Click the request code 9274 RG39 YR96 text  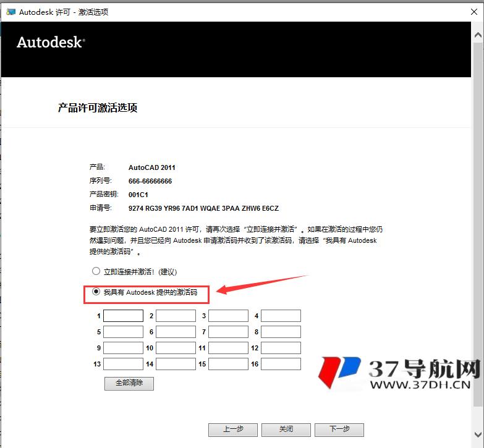203,208
